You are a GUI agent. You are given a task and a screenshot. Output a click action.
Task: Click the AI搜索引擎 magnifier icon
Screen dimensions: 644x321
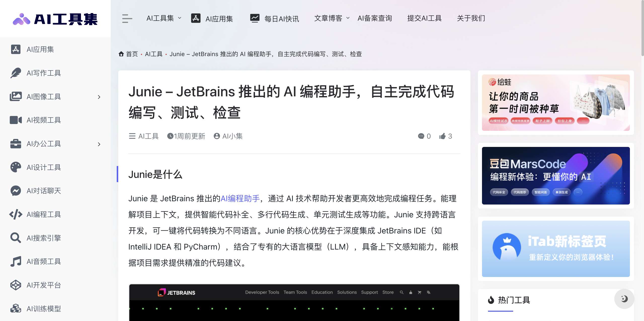[x=16, y=238]
